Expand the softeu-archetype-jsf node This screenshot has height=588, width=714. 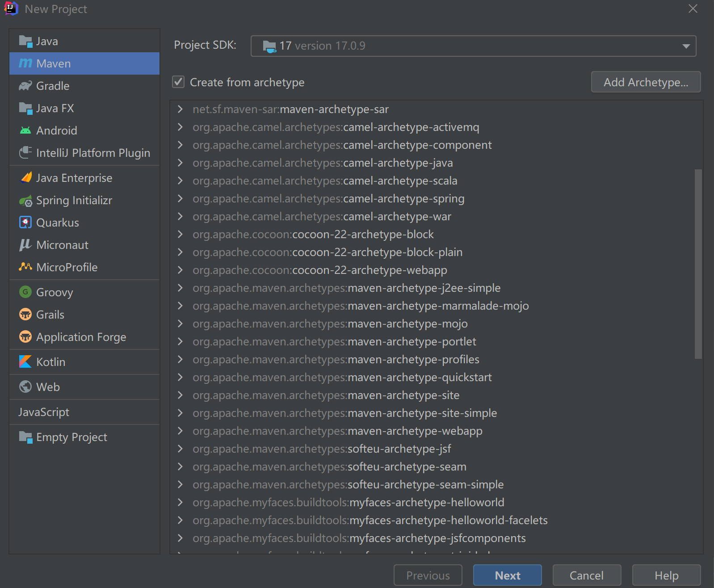(180, 449)
